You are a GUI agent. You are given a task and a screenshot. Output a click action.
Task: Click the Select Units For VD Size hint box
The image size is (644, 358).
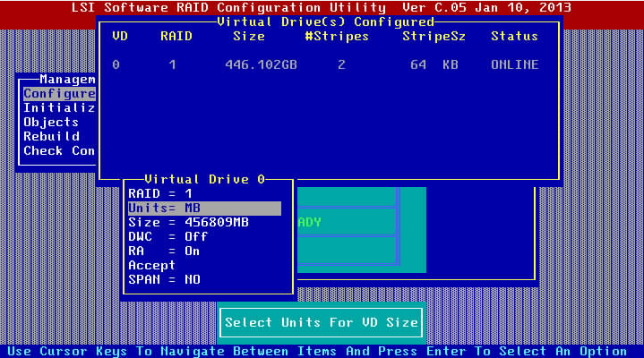point(322,323)
